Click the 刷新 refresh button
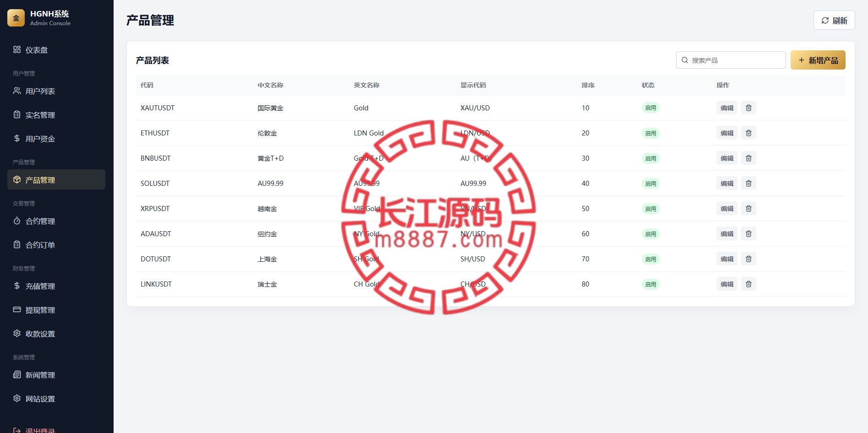 click(834, 20)
